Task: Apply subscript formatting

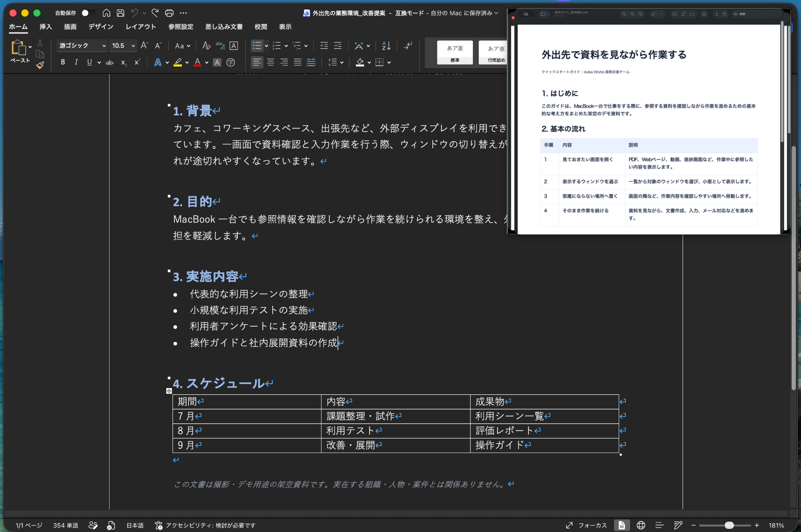Action: pyautogui.click(x=124, y=62)
